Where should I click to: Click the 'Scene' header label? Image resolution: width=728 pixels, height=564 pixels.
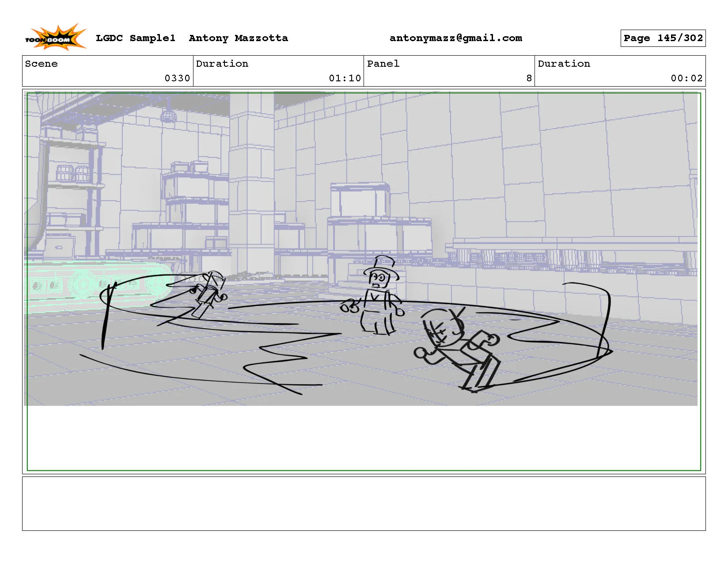42,64
